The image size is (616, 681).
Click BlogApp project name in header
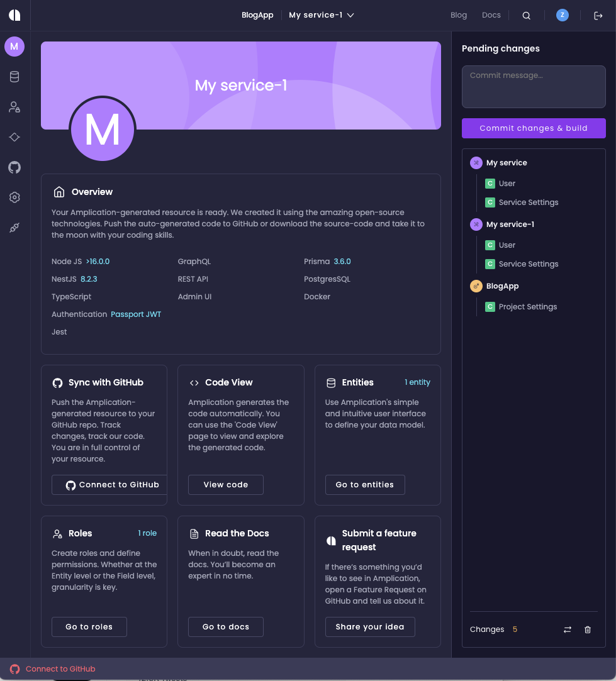(257, 15)
